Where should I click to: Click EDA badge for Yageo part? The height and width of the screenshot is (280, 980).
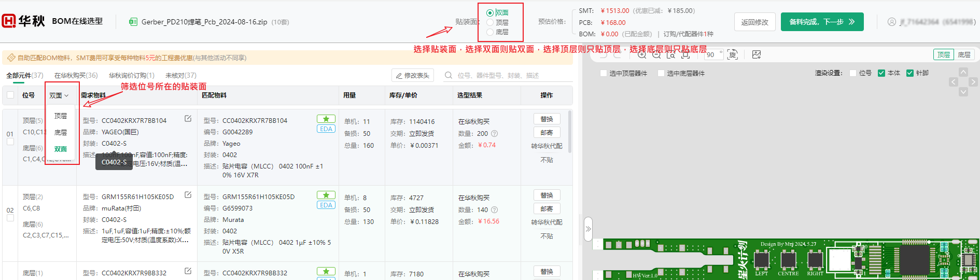tap(326, 129)
